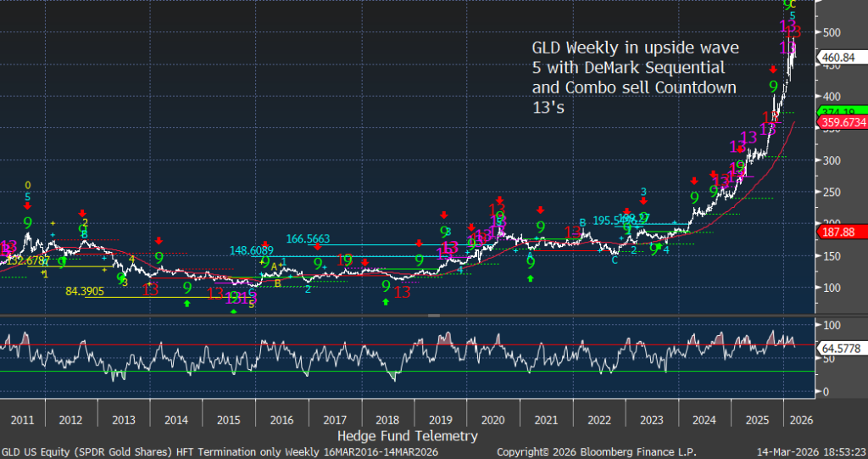Image resolution: width=868 pixels, height=459 pixels.
Task: Click the Hedge Fund Telemetry text
Action: pos(408,436)
